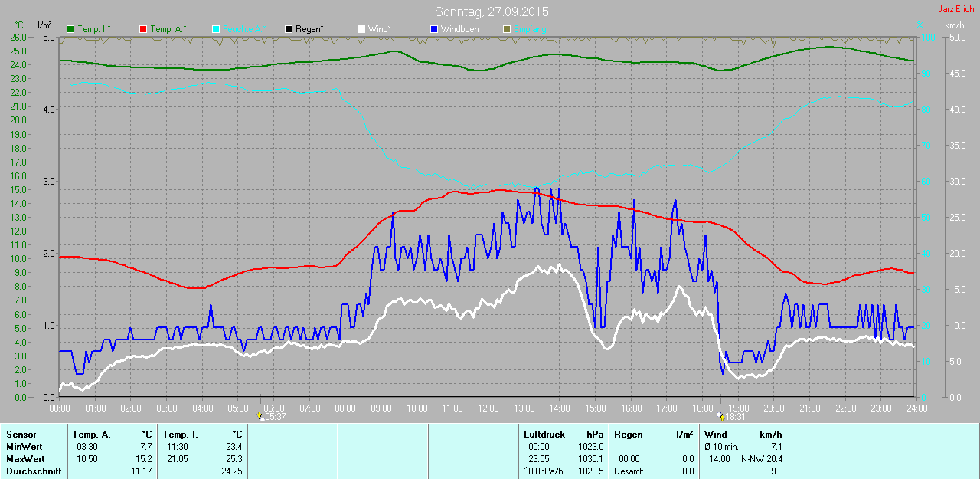Click the '^0.8hPa/h' pressure trend
Screen dimensions: 980x479
[544, 471]
